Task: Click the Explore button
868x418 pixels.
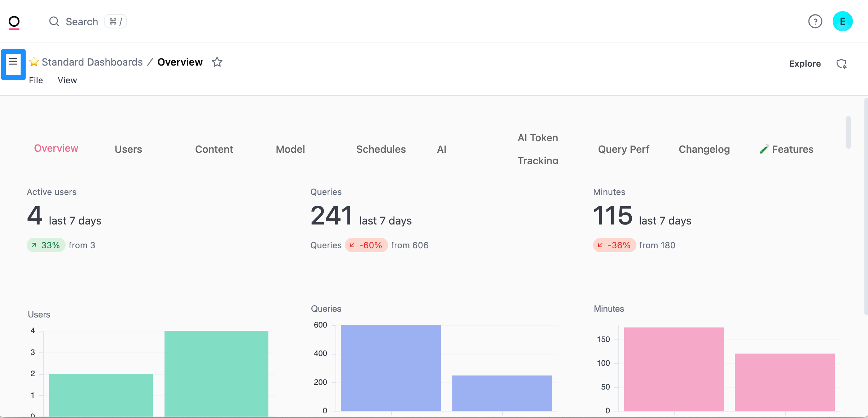Action: pyautogui.click(x=805, y=64)
